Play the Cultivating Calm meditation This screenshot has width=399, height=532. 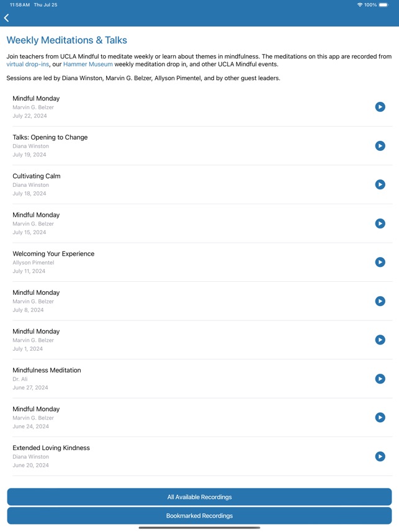click(x=380, y=184)
